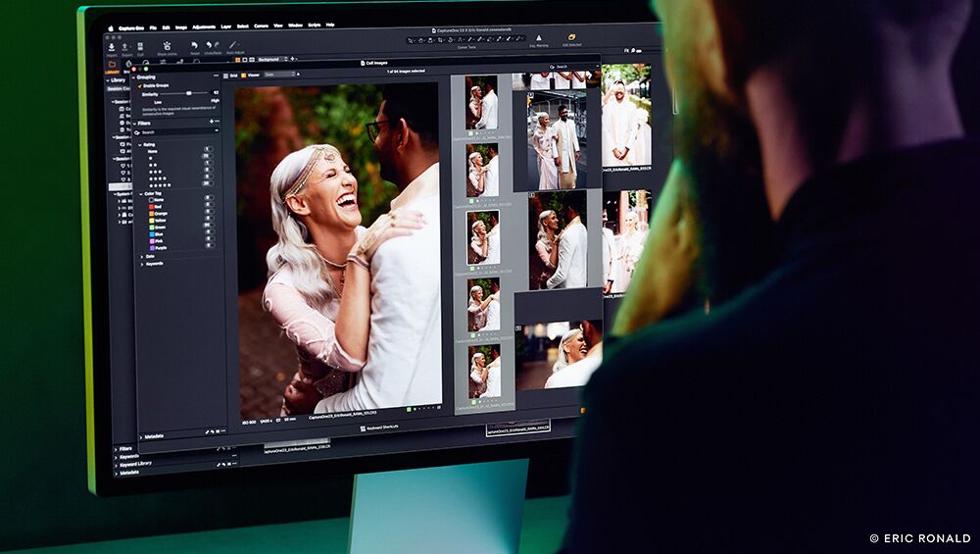Click the Share online icon
The height and width of the screenshot is (554, 980).
(x=166, y=46)
